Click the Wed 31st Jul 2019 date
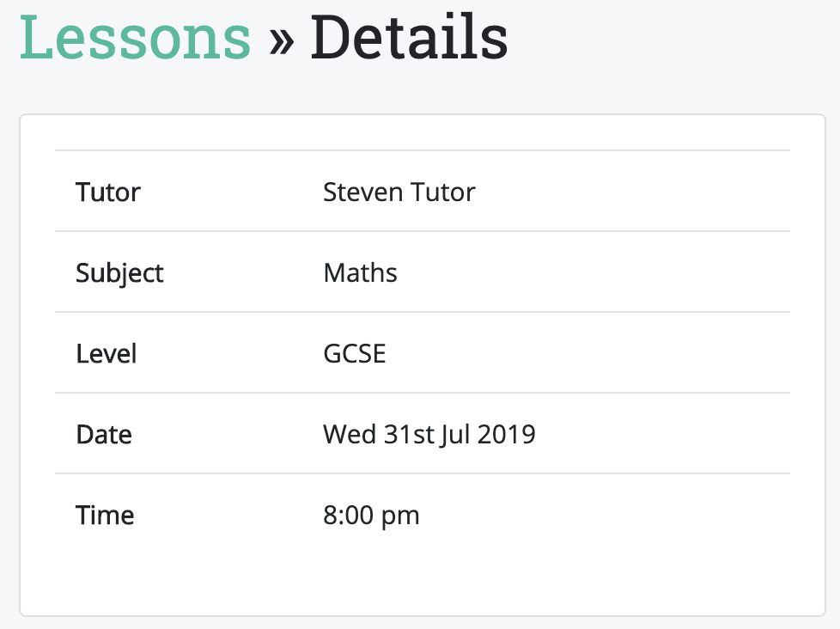840x629 pixels. click(x=429, y=435)
